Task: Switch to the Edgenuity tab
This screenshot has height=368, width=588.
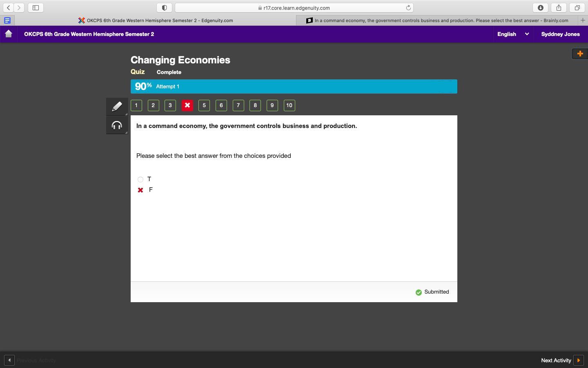Action: pos(156,20)
